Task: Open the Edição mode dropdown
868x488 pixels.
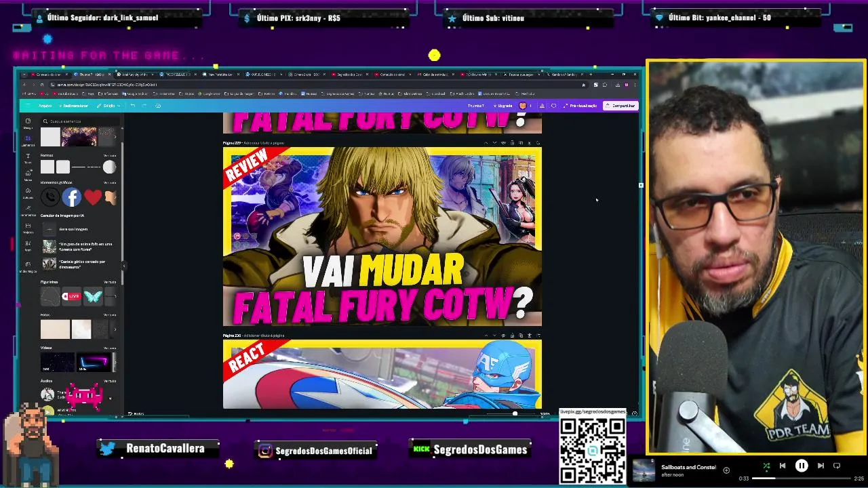Action: coord(108,106)
